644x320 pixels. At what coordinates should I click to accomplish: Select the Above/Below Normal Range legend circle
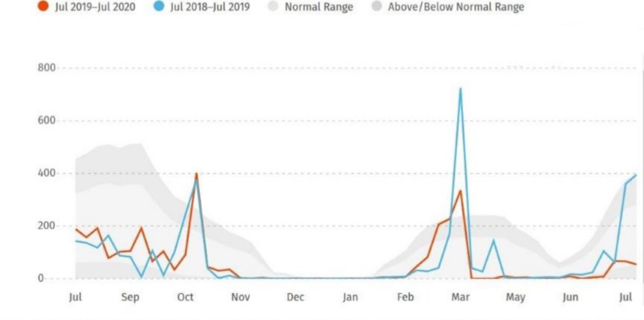point(376,7)
